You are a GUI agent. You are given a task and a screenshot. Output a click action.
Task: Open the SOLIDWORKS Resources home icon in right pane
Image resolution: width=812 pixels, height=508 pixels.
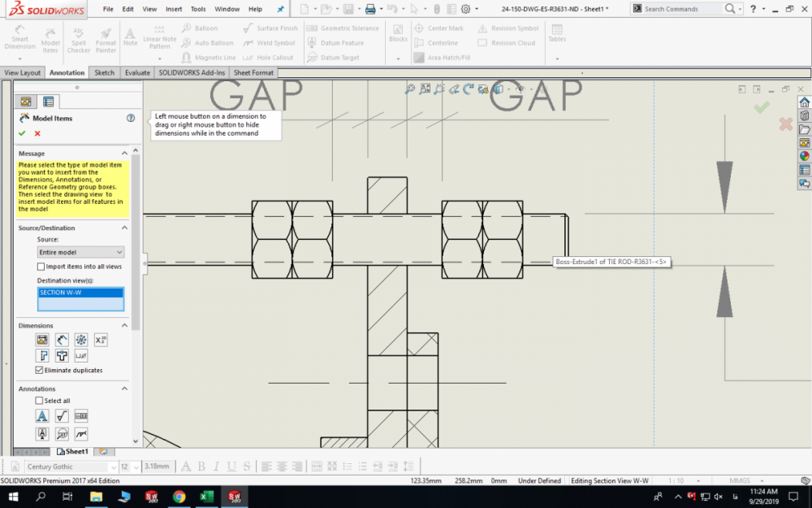(x=804, y=102)
